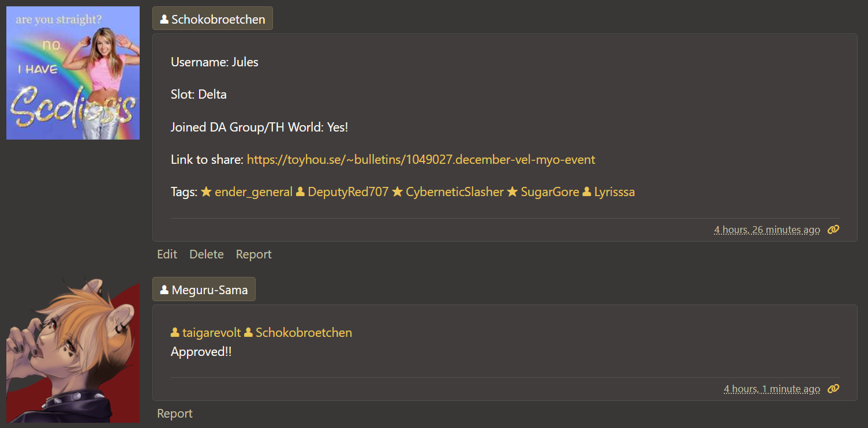Click user icon beside Lyrisssa tag

(587, 192)
